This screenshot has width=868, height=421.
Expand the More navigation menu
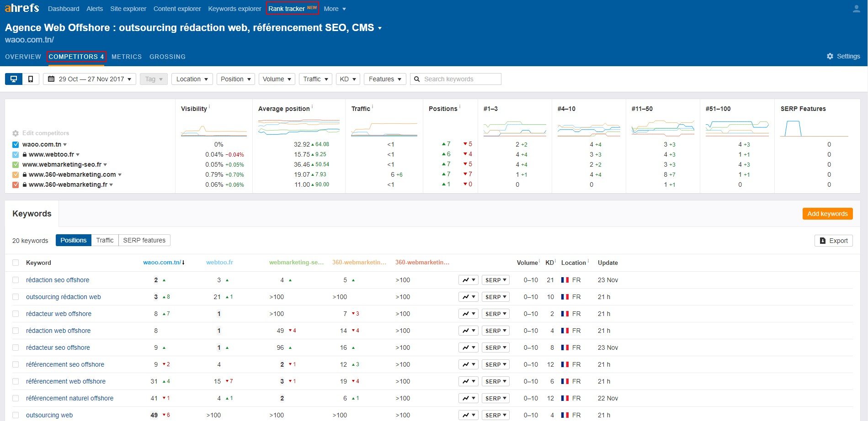[x=335, y=9]
